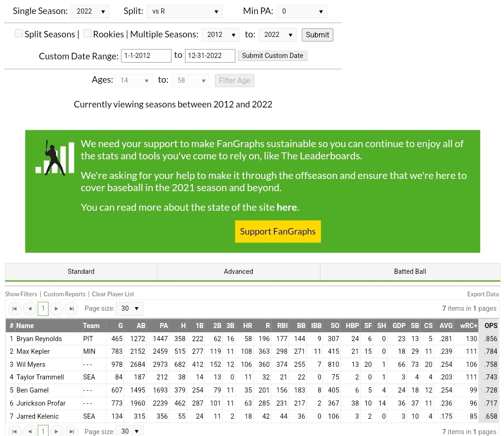Open the Min PA dropdown
The width and height of the screenshot is (504, 436).
coord(302,11)
